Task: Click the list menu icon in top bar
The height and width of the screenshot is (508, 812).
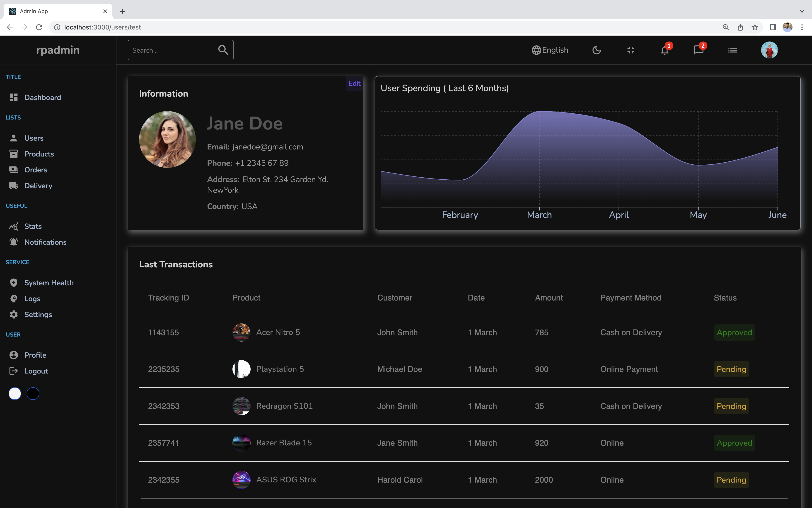Action: 732,50
